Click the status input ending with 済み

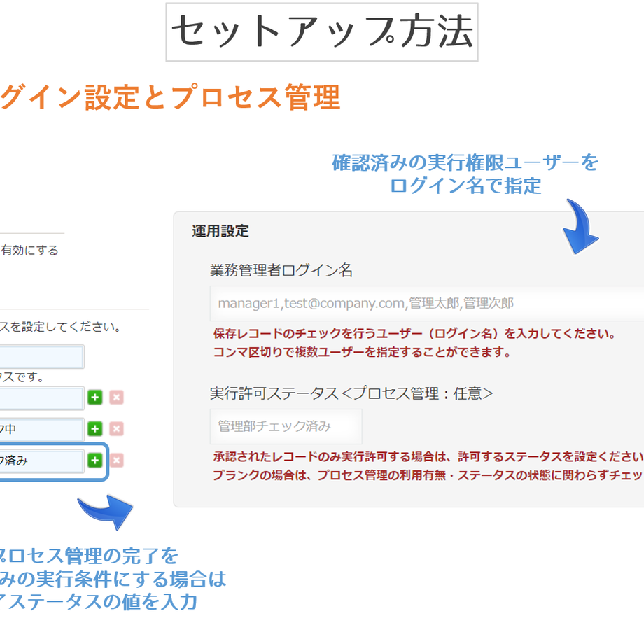[42, 461]
